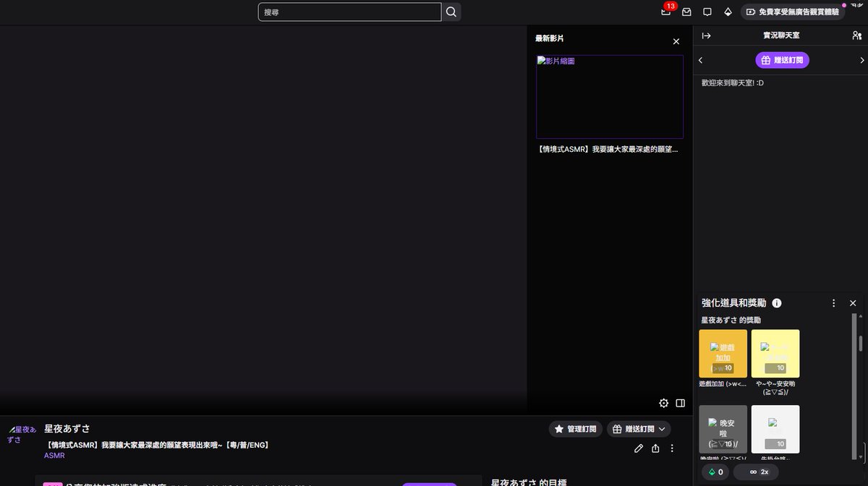This screenshot has height=486, width=868.
Task: Open the 星夜あずさ channel name
Action: pyautogui.click(x=67, y=429)
